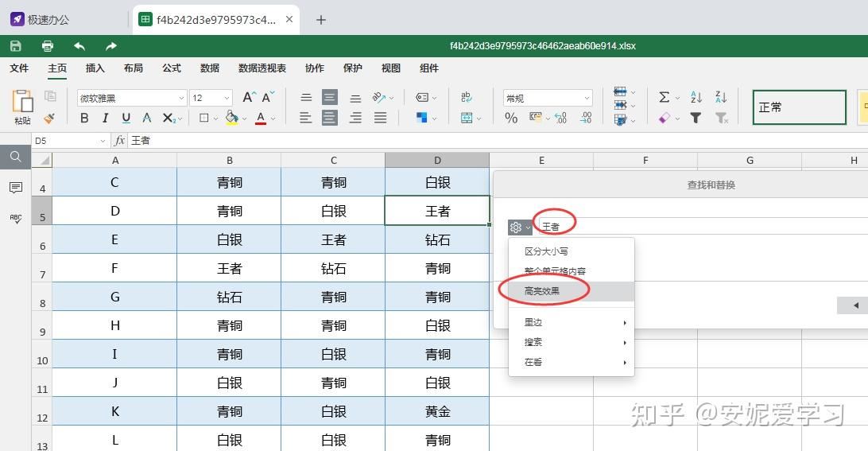Switch to the 视图 tab
This screenshot has height=451, width=868.
point(391,68)
